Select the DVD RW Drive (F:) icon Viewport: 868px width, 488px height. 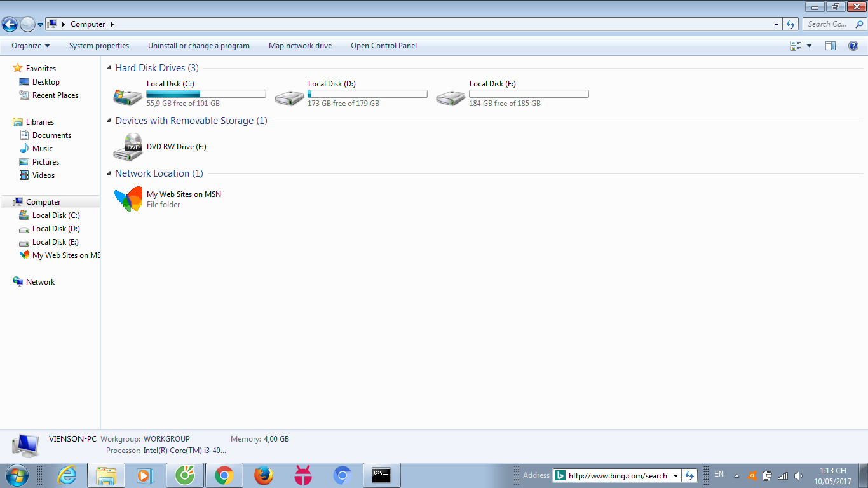coord(128,147)
